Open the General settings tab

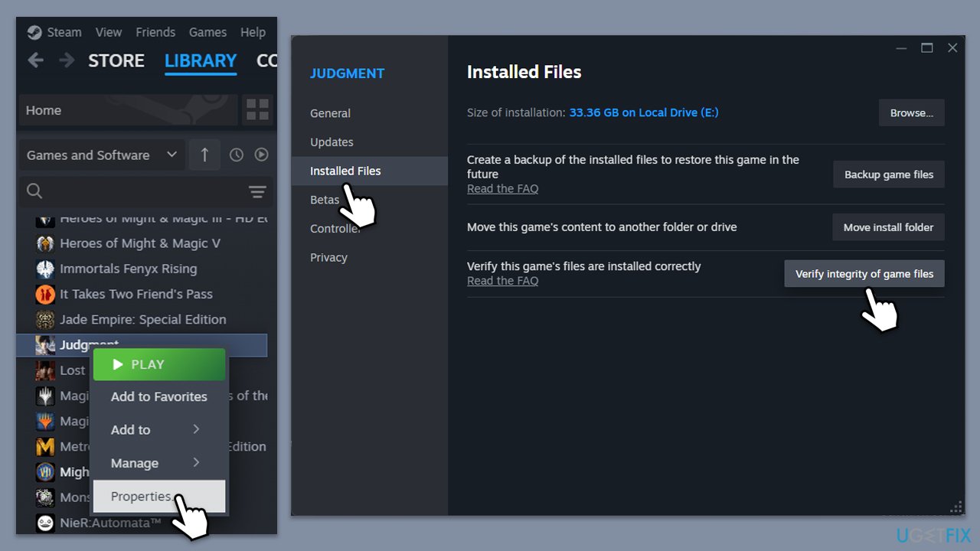tap(330, 113)
